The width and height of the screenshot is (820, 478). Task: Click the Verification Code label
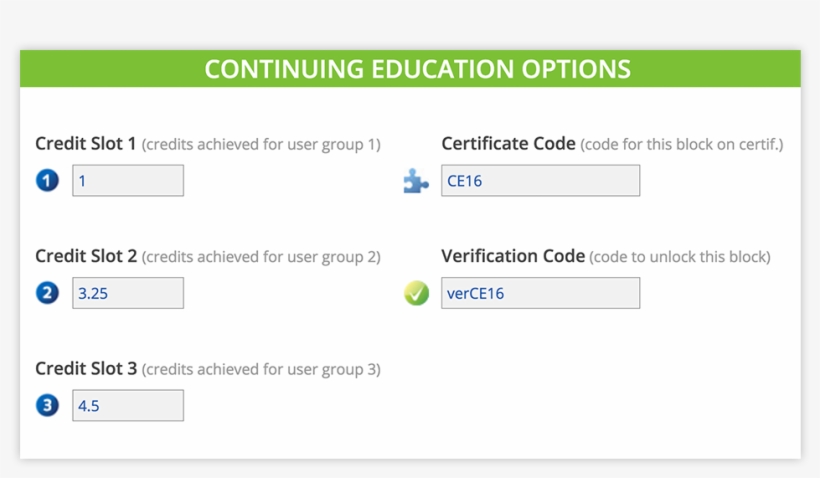click(513, 257)
